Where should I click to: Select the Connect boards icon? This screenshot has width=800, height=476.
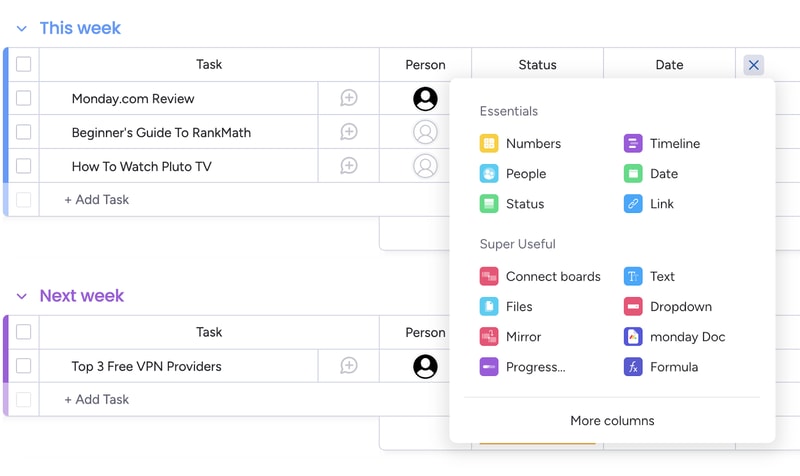489,276
